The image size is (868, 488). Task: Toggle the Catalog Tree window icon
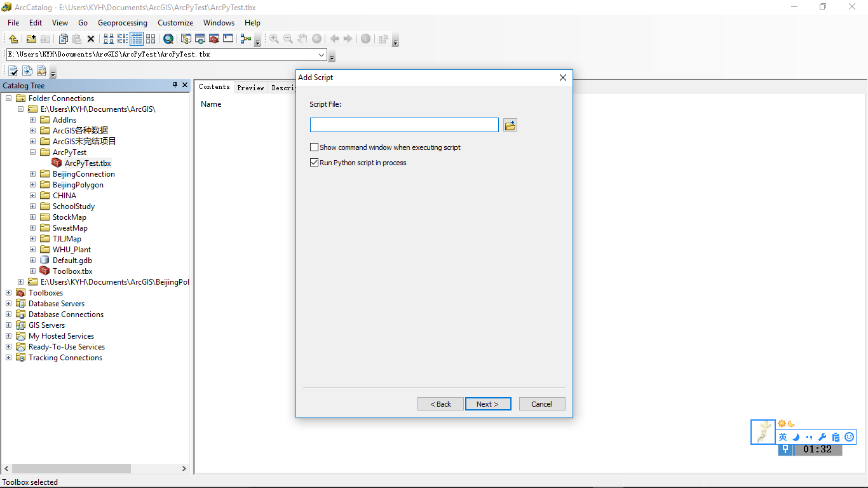pyautogui.click(x=186, y=39)
